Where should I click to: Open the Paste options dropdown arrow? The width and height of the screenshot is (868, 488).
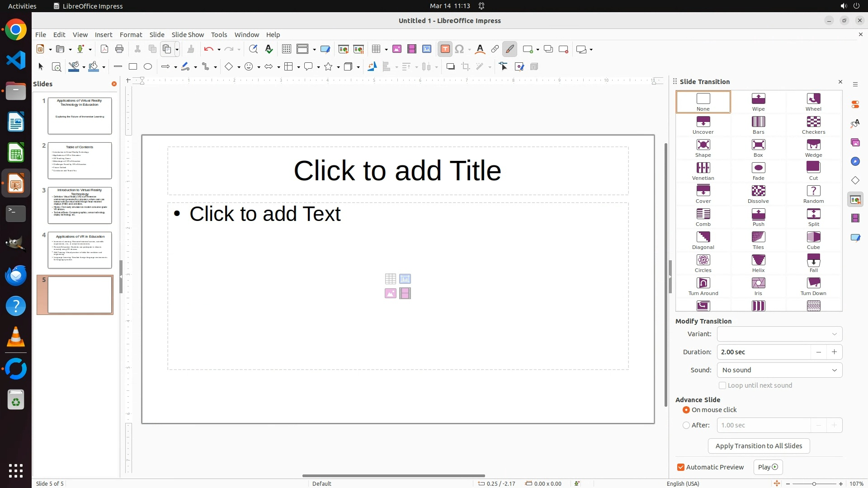[x=177, y=49]
